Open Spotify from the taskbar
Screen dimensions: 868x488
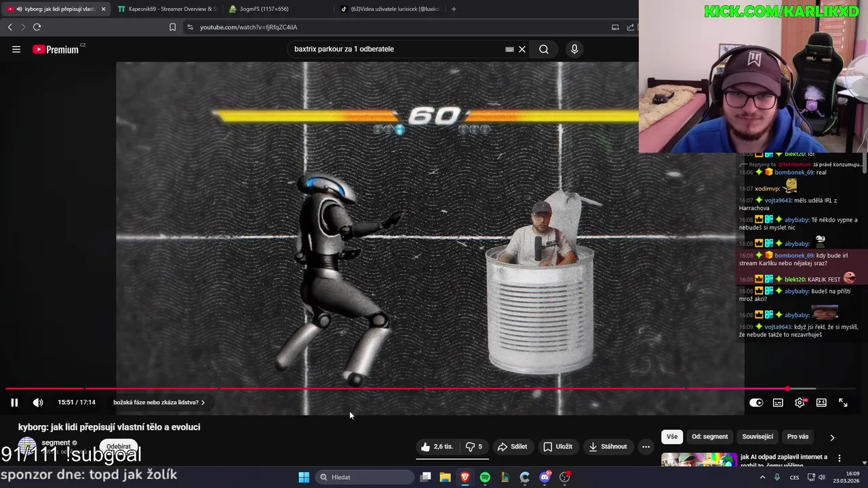pyautogui.click(x=485, y=477)
